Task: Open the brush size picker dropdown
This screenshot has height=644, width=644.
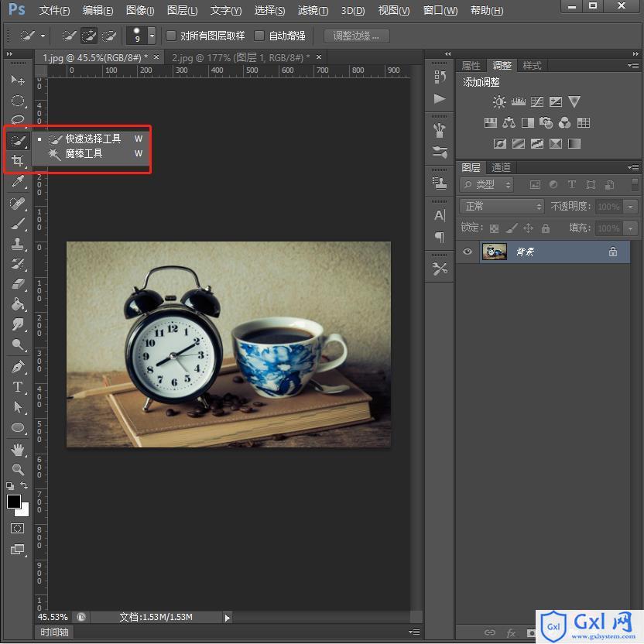Action: coord(152,36)
